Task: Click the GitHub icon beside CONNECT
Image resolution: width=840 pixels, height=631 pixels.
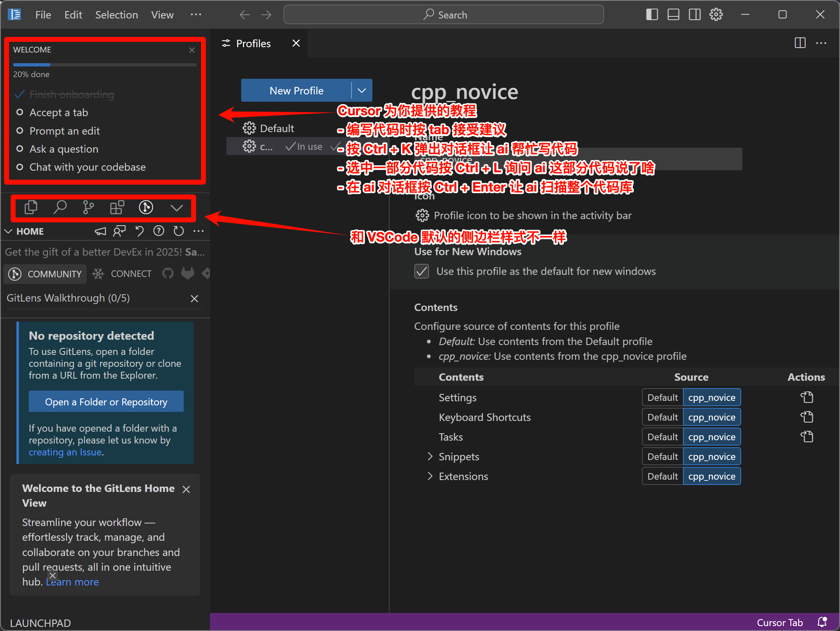Action: (168, 274)
